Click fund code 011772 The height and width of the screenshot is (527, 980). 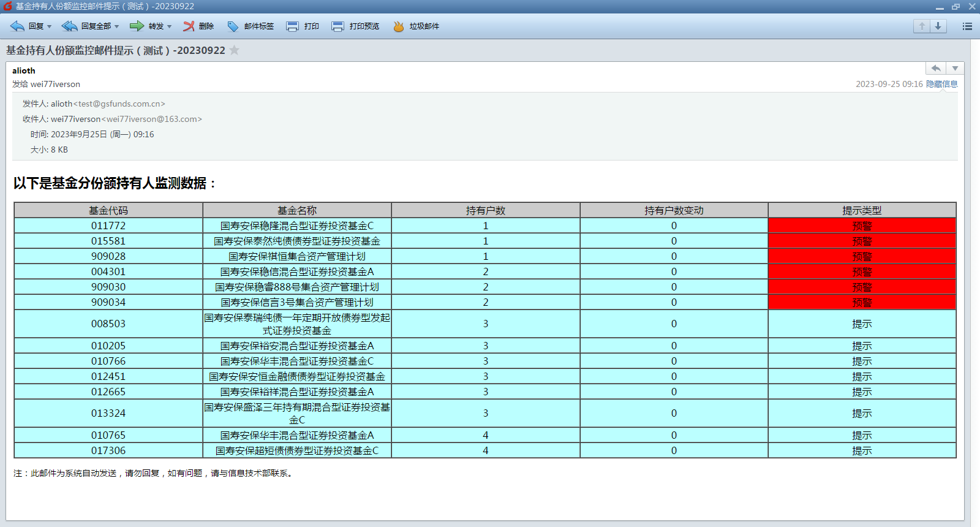click(x=108, y=226)
